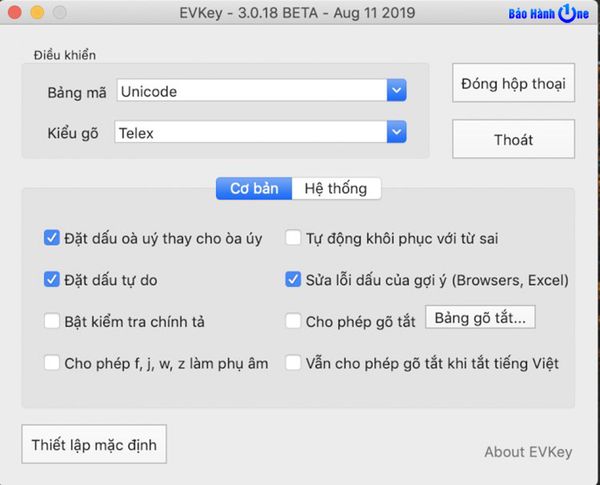
Task: Open the Kiểu gõ dropdown arrow
Action: click(x=396, y=132)
